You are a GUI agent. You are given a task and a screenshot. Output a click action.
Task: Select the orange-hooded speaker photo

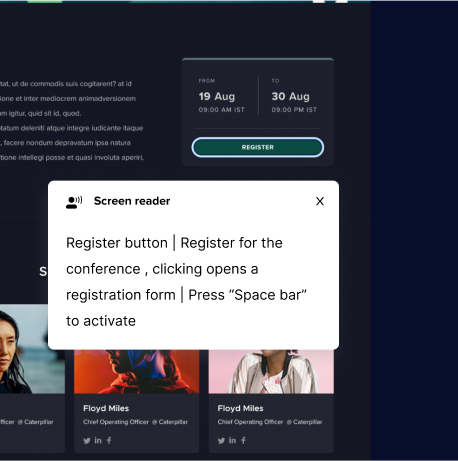(137, 372)
